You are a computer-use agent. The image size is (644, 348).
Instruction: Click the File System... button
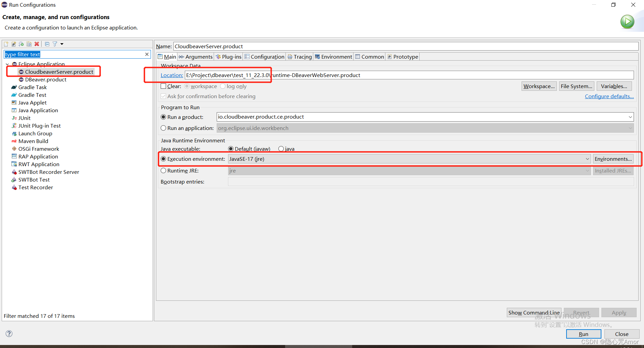pos(577,86)
